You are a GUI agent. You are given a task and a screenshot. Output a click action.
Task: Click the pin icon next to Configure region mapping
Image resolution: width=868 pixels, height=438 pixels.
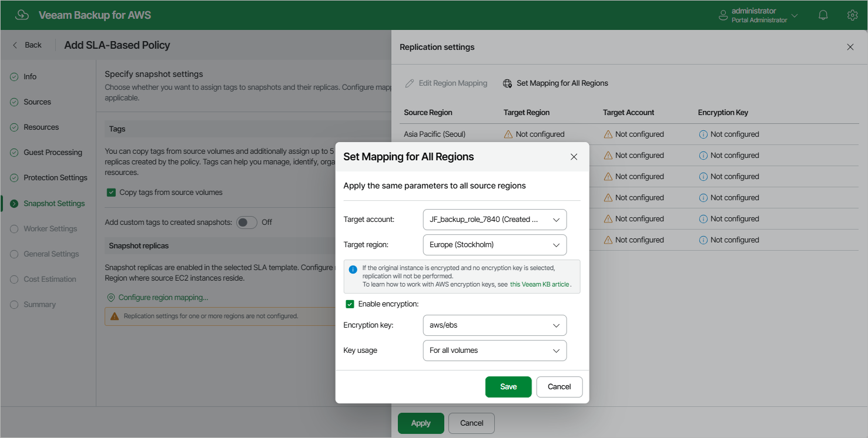point(110,298)
